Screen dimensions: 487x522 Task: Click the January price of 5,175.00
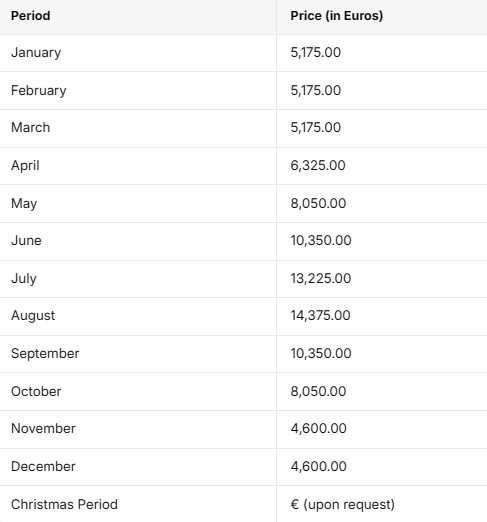(316, 52)
